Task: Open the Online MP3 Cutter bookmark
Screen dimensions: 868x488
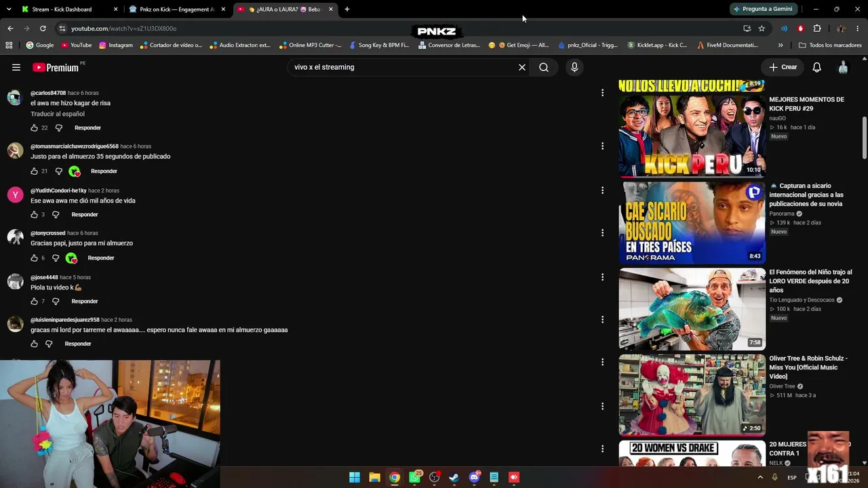Action: click(x=310, y=45)
